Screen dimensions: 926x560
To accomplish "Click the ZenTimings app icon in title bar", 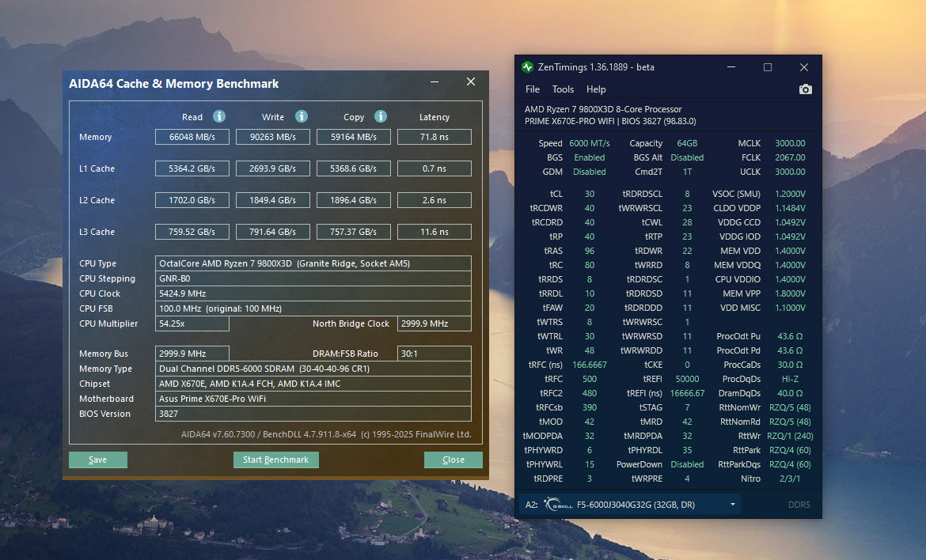I will click(x=527, y=67).
